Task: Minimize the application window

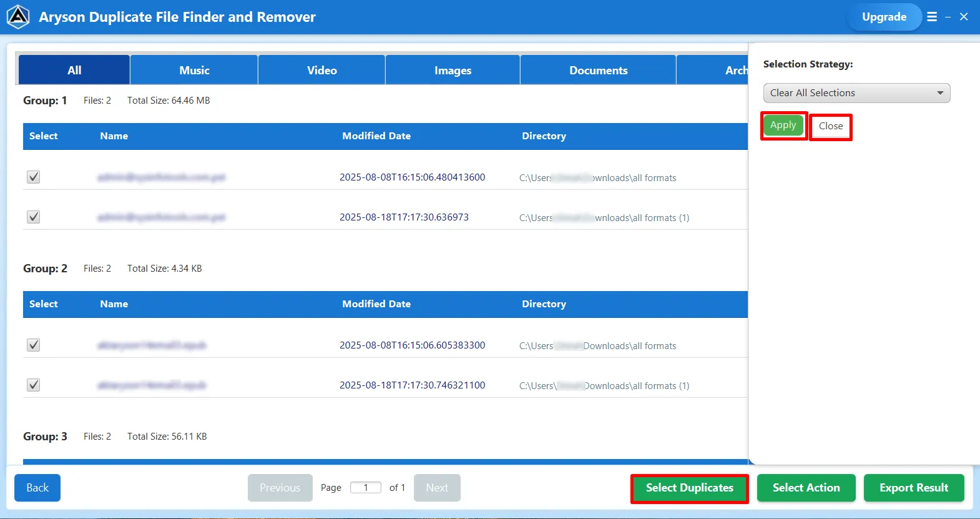Action: click(x=948, y=17)
